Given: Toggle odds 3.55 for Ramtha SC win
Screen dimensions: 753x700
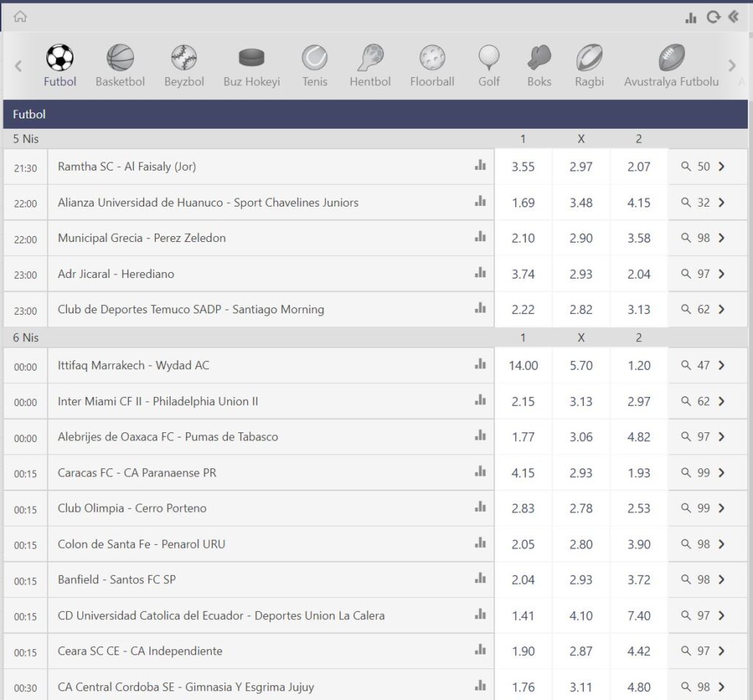Looking at the screenshot, I should [x=523, y=167].
